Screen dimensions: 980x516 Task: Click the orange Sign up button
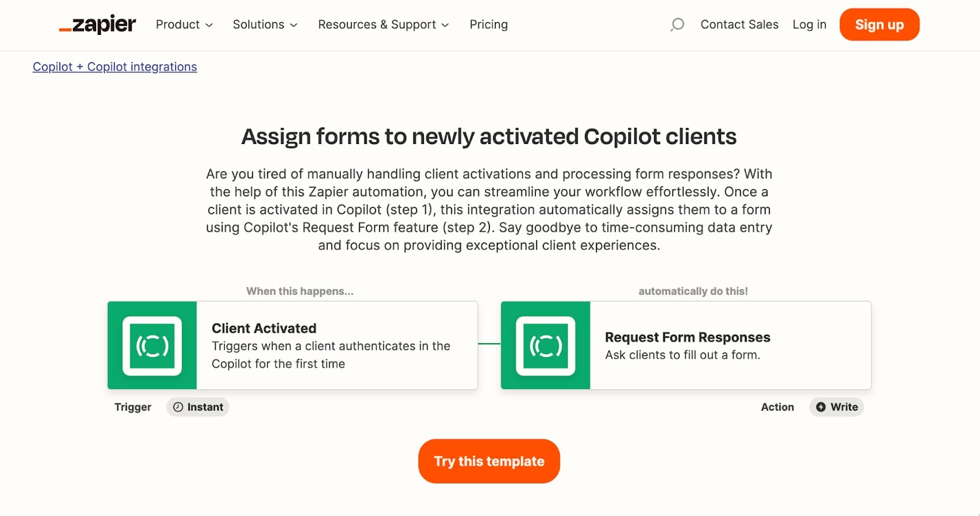(x=879, y=25)
